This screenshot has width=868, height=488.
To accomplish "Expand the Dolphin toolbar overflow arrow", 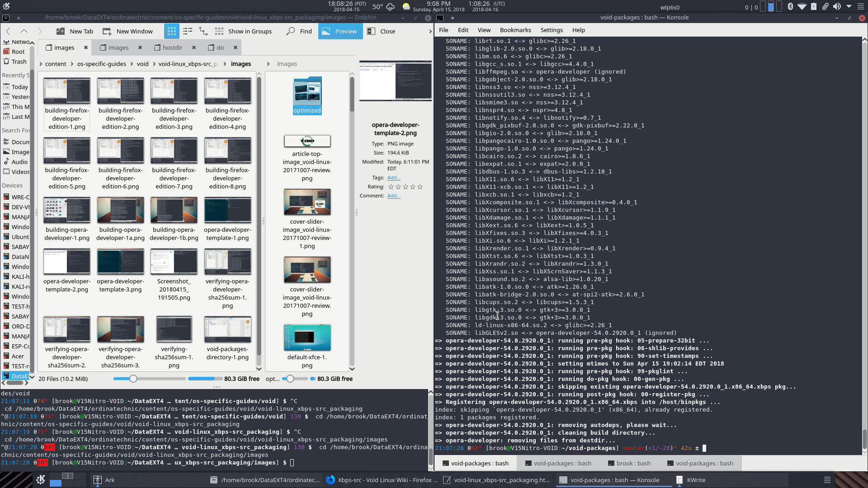I will coord(430,31).
